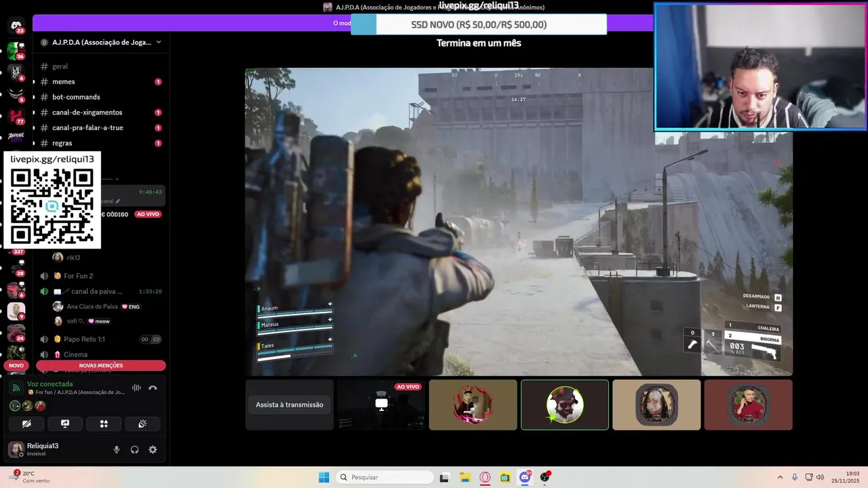This screenshot has height=488, width=868.
Task: Open the geral text channel
Action: pyautogui.click(x=99, y=66)
